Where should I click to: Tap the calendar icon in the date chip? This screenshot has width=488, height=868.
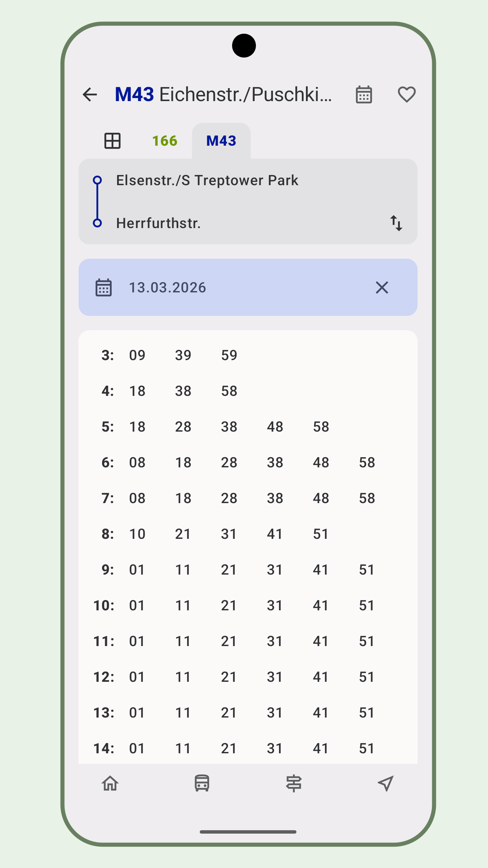[x=103, y=288]
